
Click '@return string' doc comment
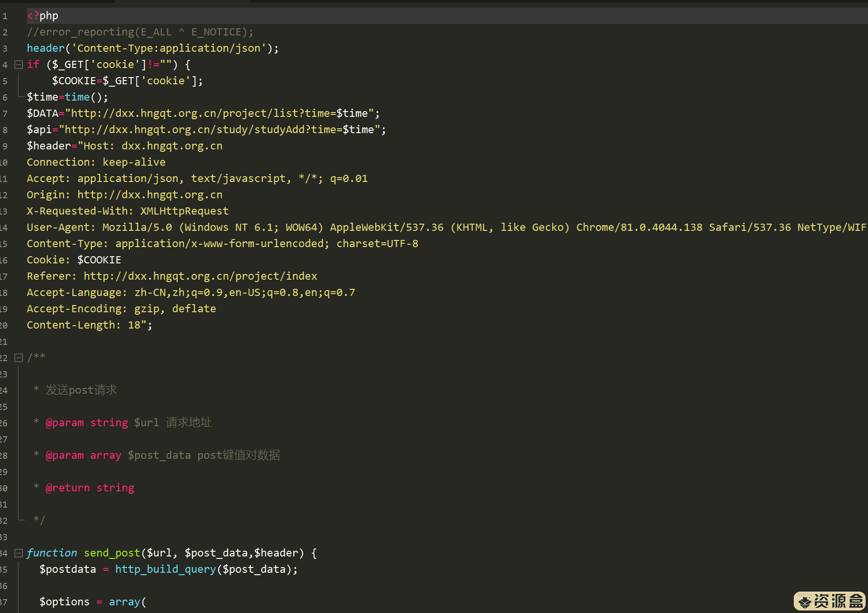click(90, 488)
